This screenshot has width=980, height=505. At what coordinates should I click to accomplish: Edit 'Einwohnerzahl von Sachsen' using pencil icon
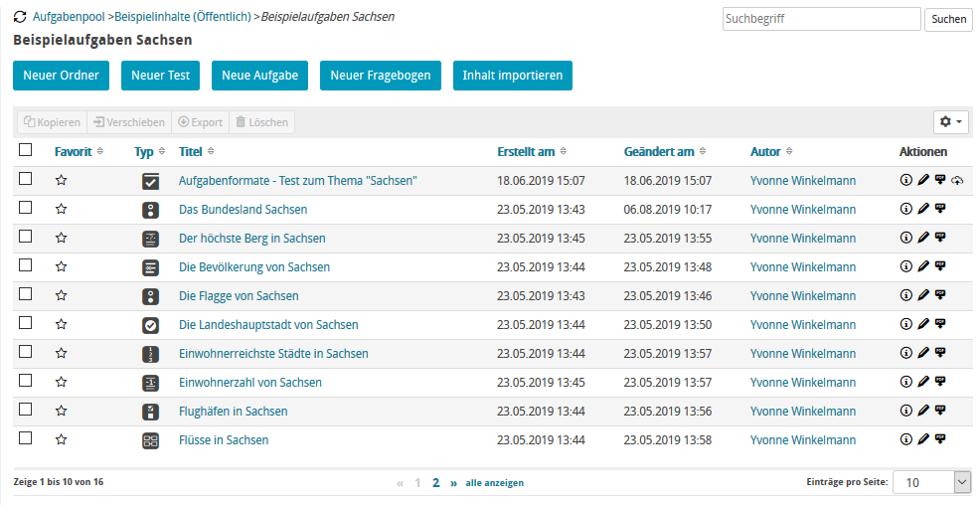pos(922,382)
